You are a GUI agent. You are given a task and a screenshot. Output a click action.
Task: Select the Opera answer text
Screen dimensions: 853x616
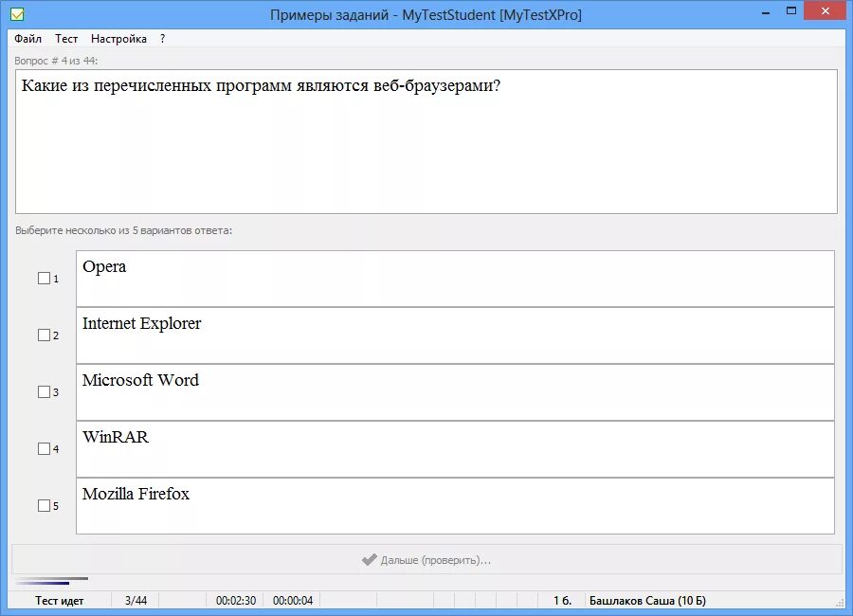pos(104,266)
